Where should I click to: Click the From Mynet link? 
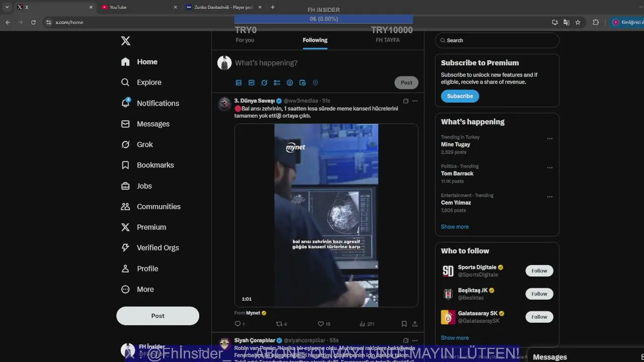coord(250,313)
